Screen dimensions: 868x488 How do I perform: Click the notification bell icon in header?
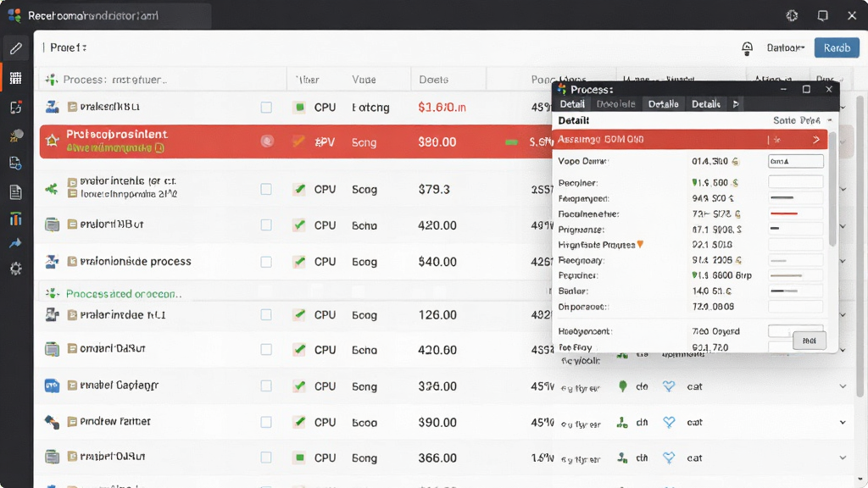point(747,48)
